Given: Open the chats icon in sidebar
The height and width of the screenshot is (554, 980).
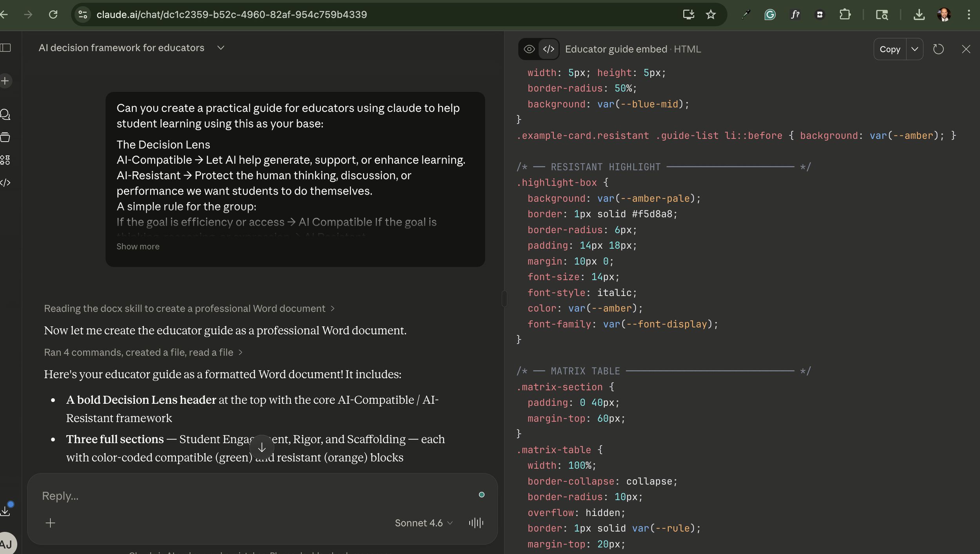Looking at the screenshot, I should click(5, 115).
